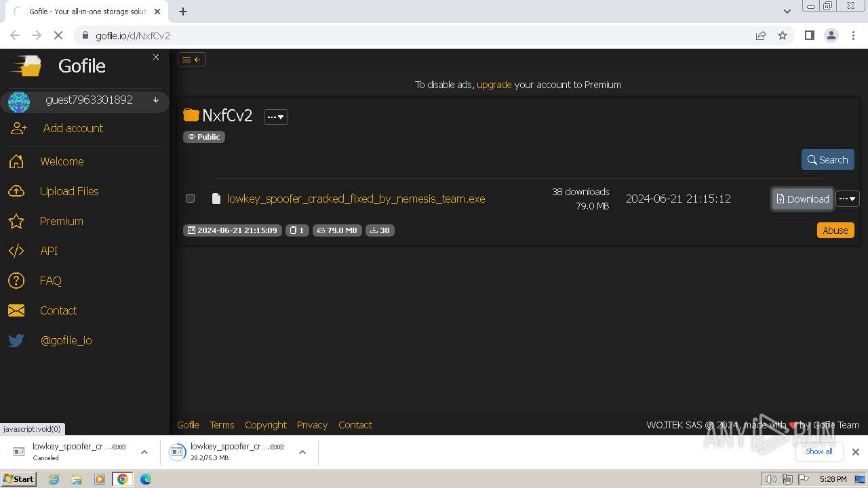This screenshot has height=488, width=868.
Task: Collapse sidebar using hamburger arrow button
Action: tap(192, 60)
